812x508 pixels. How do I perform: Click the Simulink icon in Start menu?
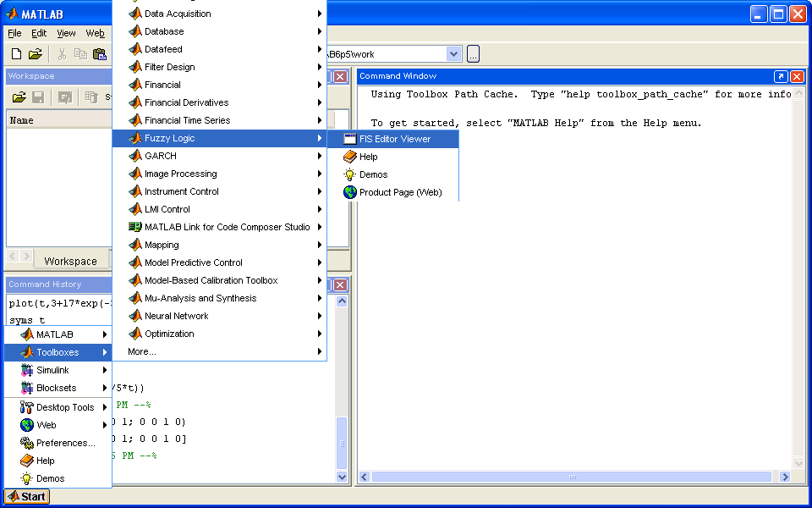(x=27, y=370)
